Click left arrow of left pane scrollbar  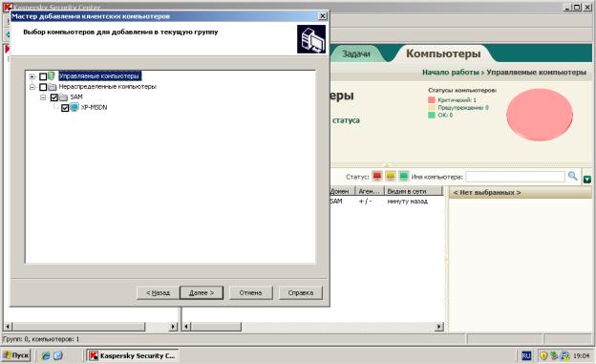tap(8, 327)
